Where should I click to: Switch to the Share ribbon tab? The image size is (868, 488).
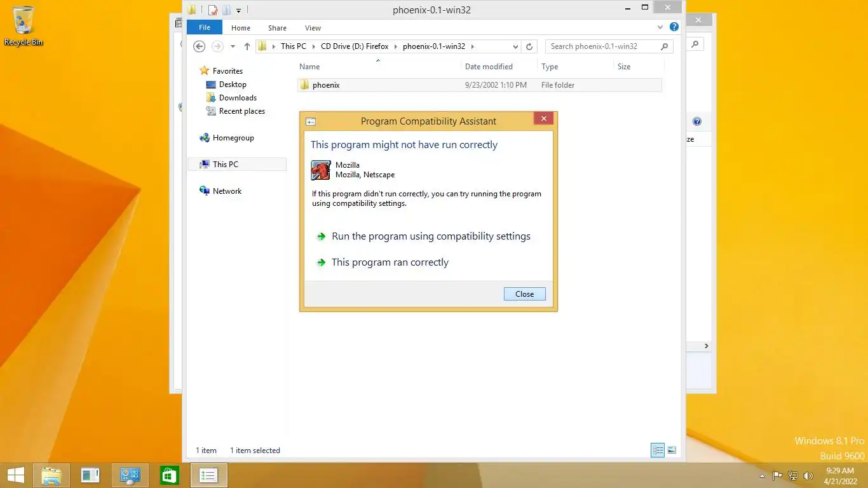(277, 28)
